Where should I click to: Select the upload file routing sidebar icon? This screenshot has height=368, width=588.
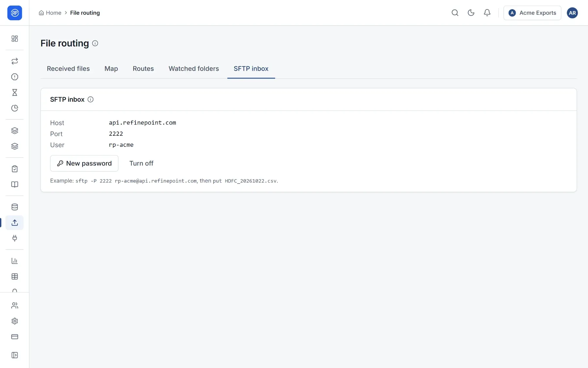[x=15, y=223]
